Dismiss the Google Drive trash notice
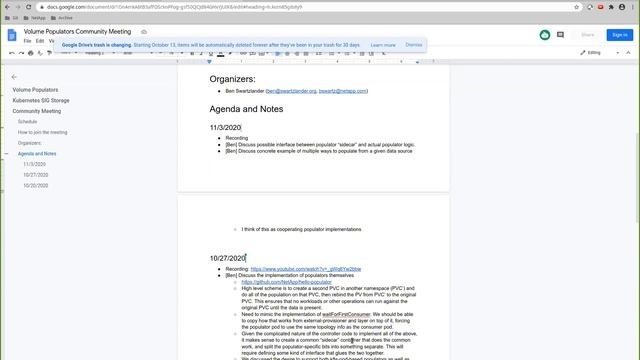 413,45
